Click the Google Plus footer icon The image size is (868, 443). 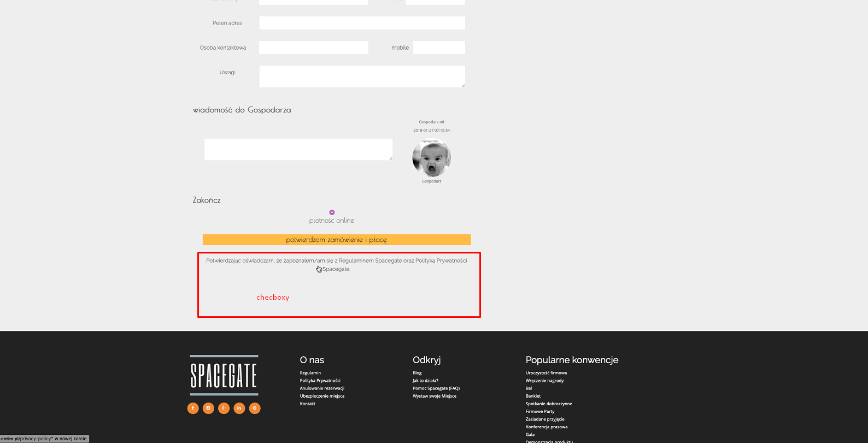click(224, 408)
